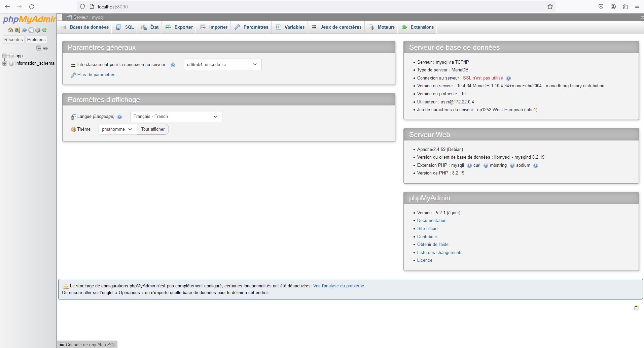This screenshot has width=644, height=348.
Task: Click the app database cylinder icon
Action: (11, 56)
